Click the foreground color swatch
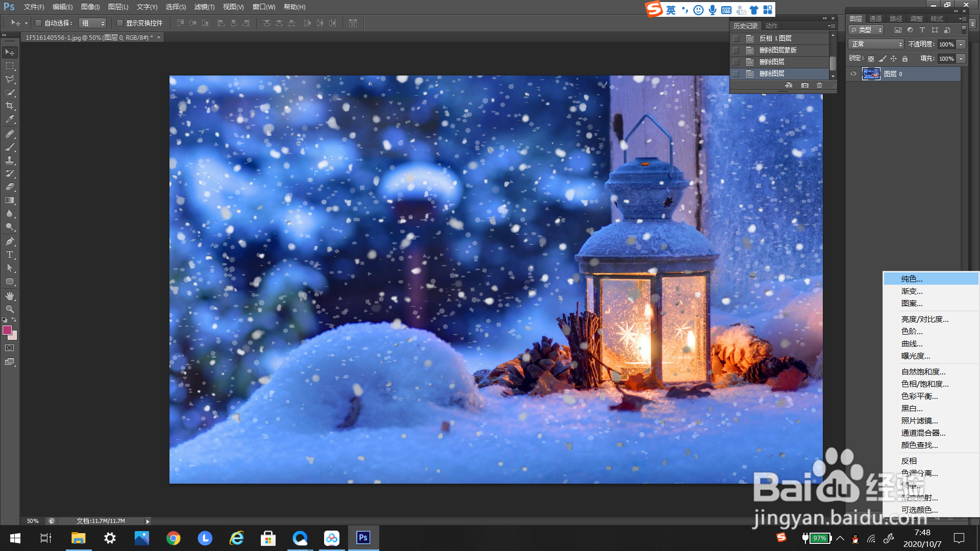 pyautogui.click(x=7, y=330)
